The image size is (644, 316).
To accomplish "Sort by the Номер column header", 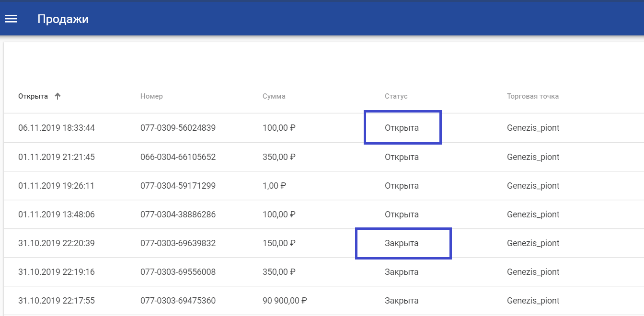I will point(151,96).
